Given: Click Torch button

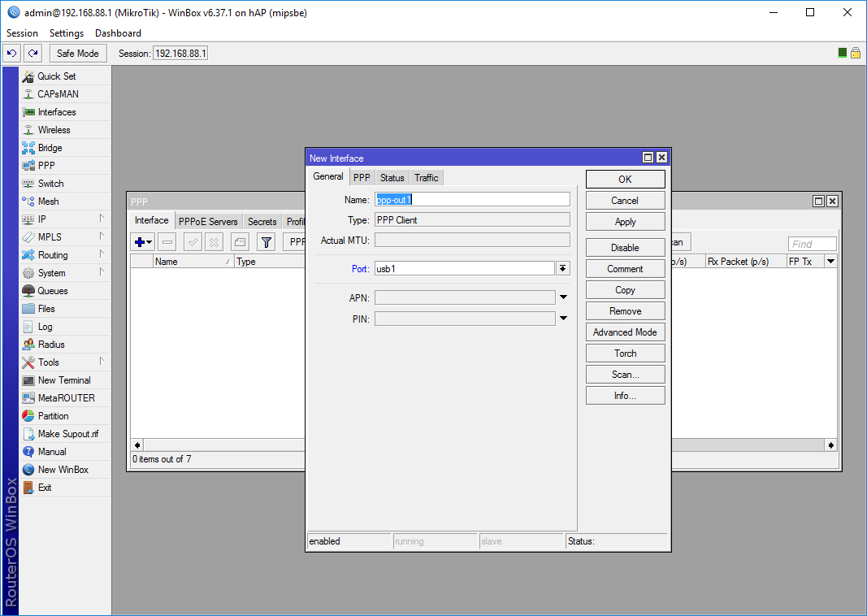Looking at the screenshot, I should [x=626, y=354].
